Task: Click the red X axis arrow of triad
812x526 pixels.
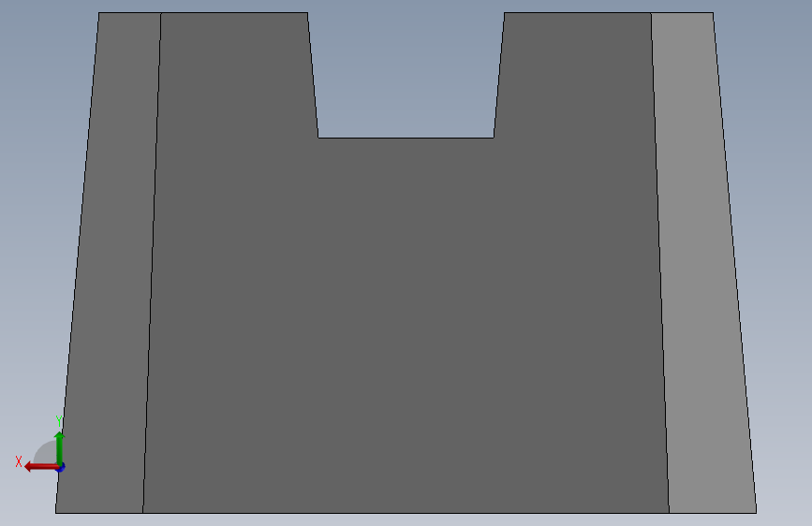Action: 41,467
